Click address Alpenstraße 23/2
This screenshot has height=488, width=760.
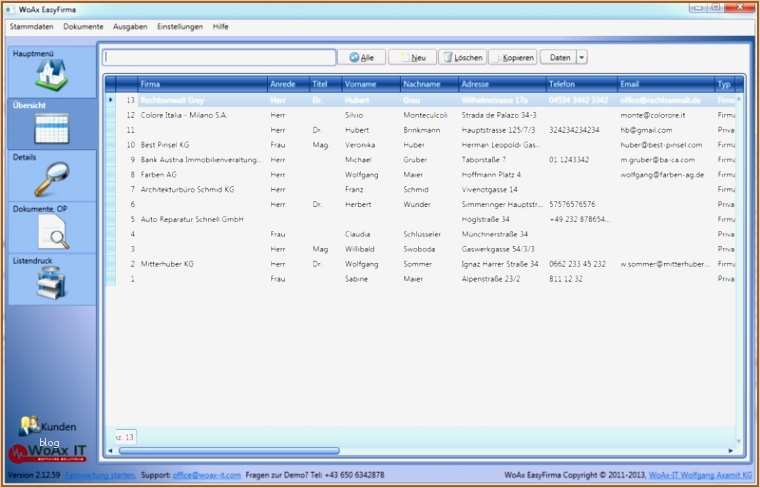[491, 279]
